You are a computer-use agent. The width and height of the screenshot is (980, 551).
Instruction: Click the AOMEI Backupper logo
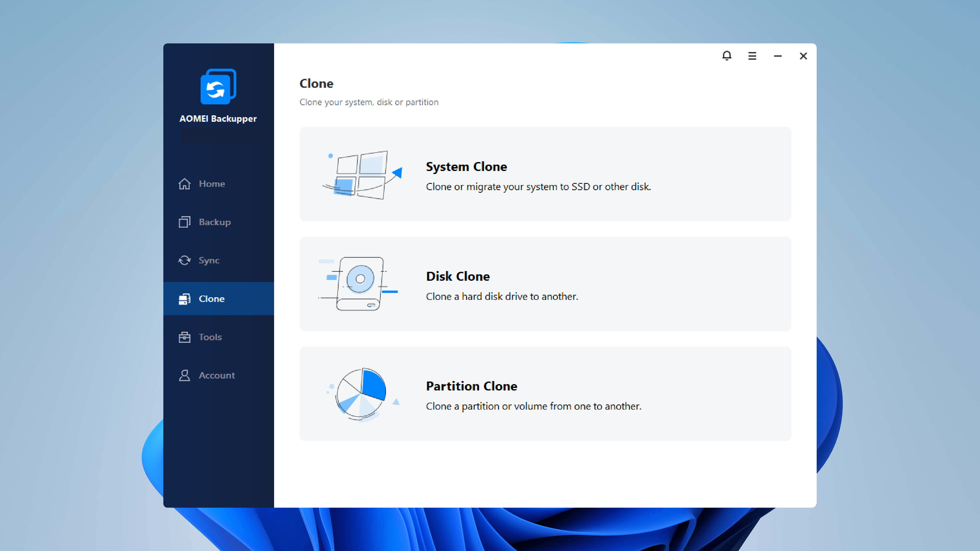click(218, 87)
